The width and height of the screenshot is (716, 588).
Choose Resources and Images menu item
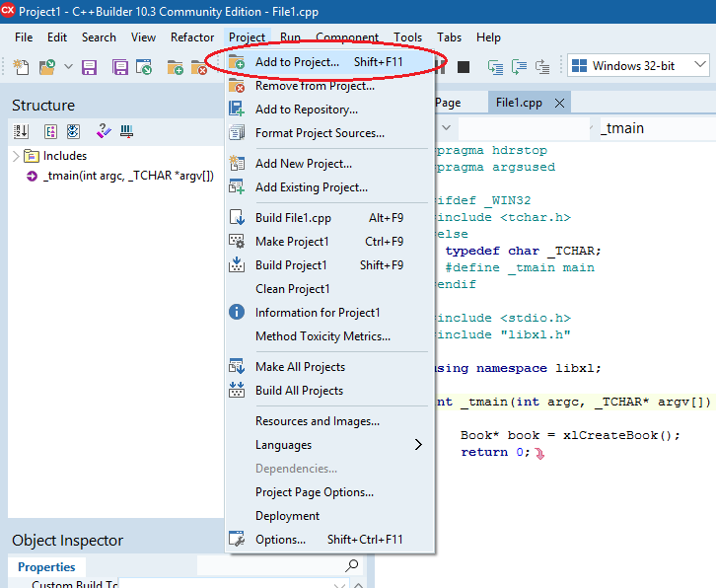click(x=329, y=421)
